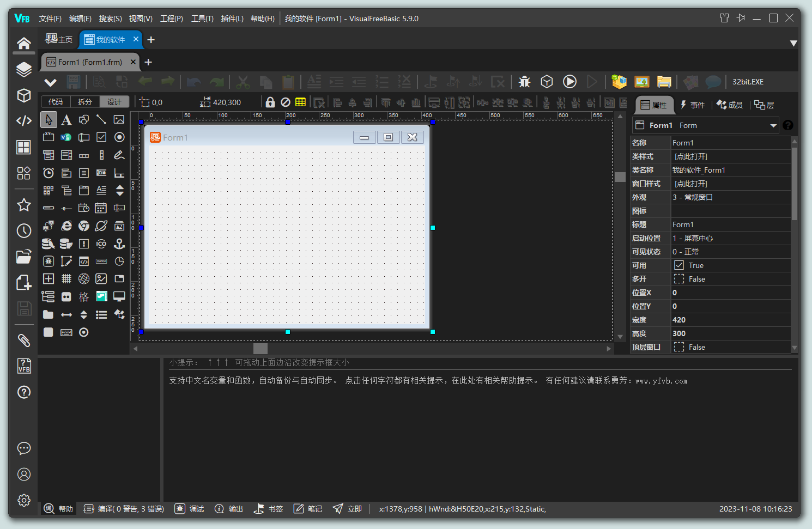This screenshot has width=812, height=529.
Task: Pick the Timer alarm clock control
Action: click(x=49, y=173)
